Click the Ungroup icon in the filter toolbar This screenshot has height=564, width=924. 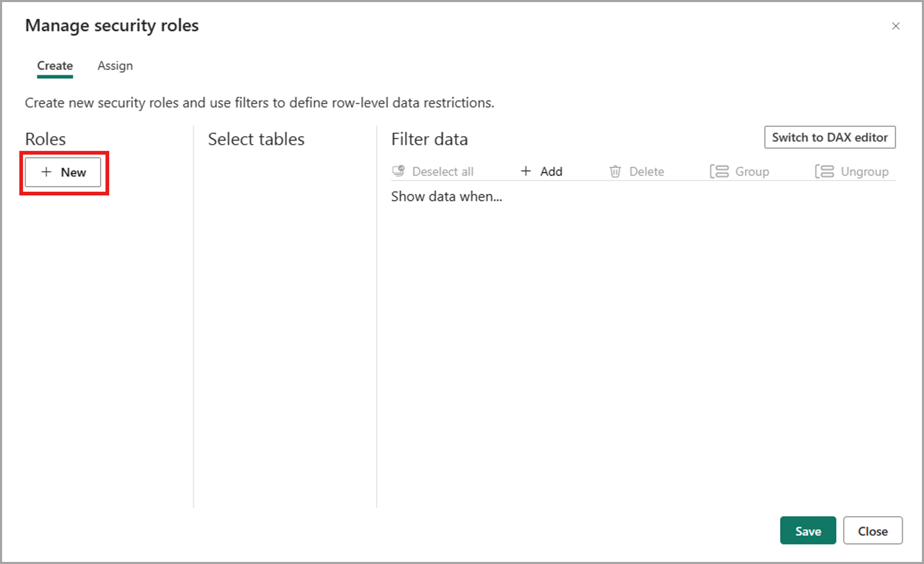pyautogui.click(x=825, y=171)
